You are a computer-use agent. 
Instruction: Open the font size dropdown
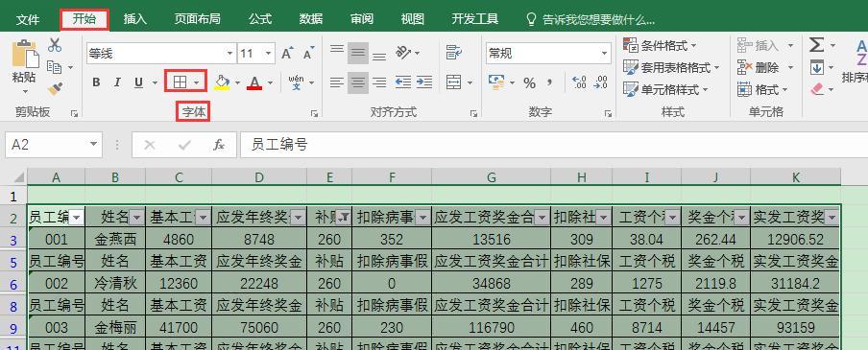269,54
